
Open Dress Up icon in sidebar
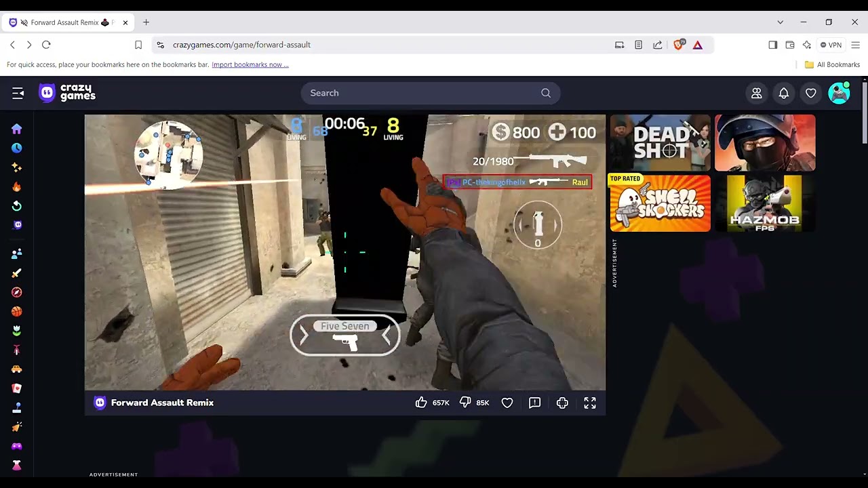point(17,466)
